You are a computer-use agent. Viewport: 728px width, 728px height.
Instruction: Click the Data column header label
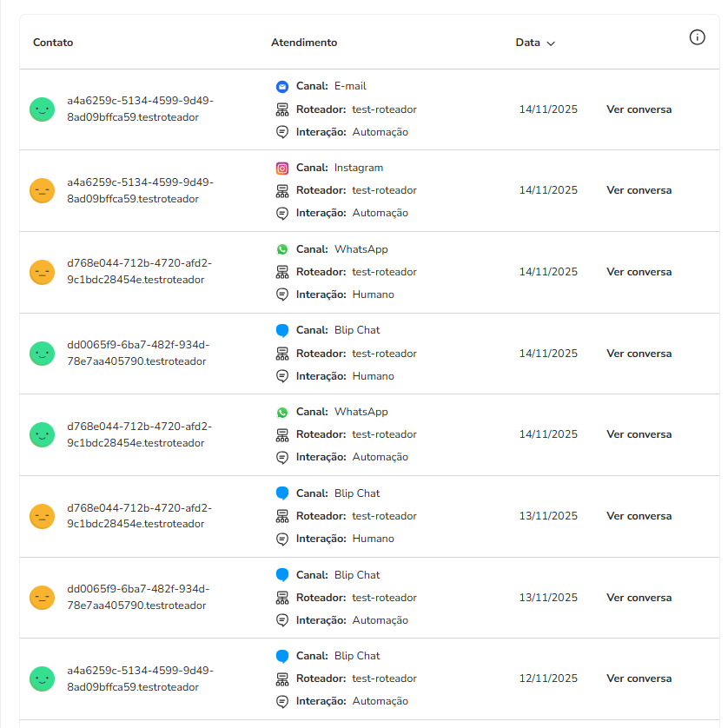click(x=527, y=43)
